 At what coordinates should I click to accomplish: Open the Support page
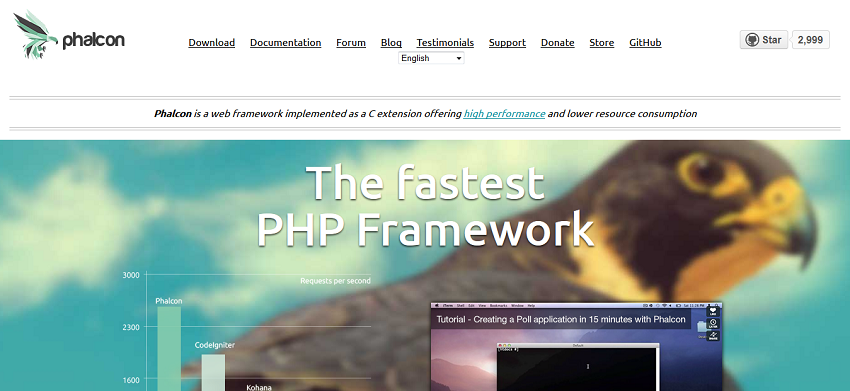(x=507, y=42)
